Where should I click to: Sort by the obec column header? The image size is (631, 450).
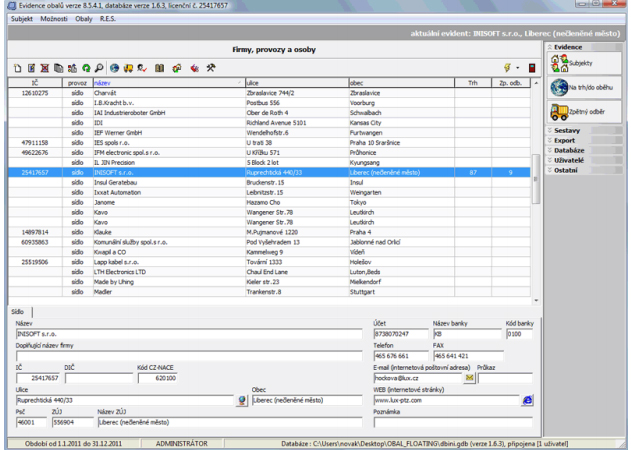point(401,83)
